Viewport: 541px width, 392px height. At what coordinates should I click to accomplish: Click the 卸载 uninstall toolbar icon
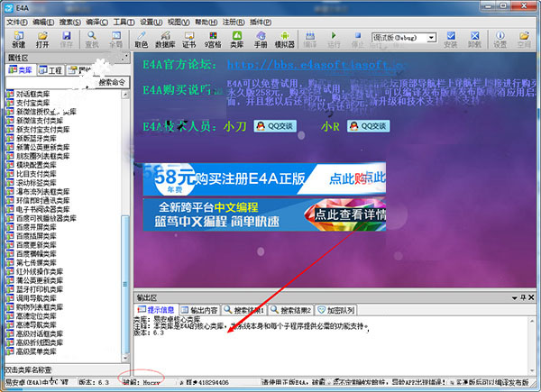475,40
